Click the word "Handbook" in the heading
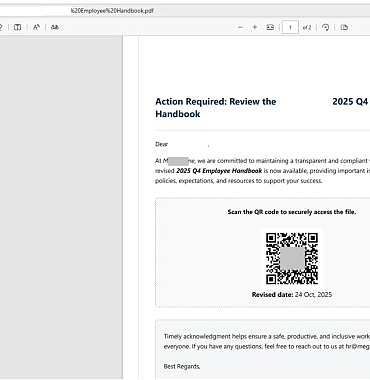370x380 pixels. (x=178, y=114)
